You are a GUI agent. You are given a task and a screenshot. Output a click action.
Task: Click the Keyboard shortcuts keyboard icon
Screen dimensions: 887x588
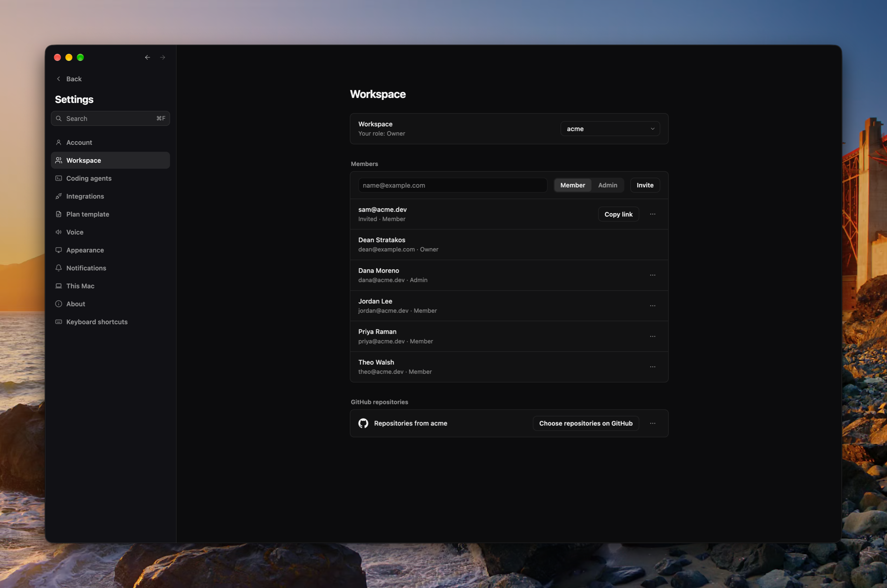pos(59,322)
